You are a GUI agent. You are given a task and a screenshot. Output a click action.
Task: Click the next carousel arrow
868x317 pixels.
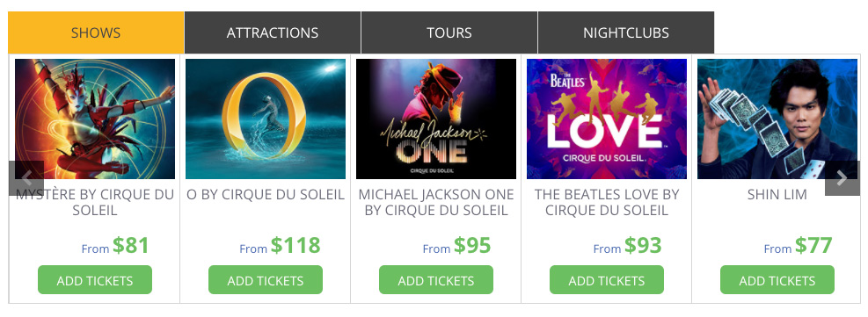842,178
